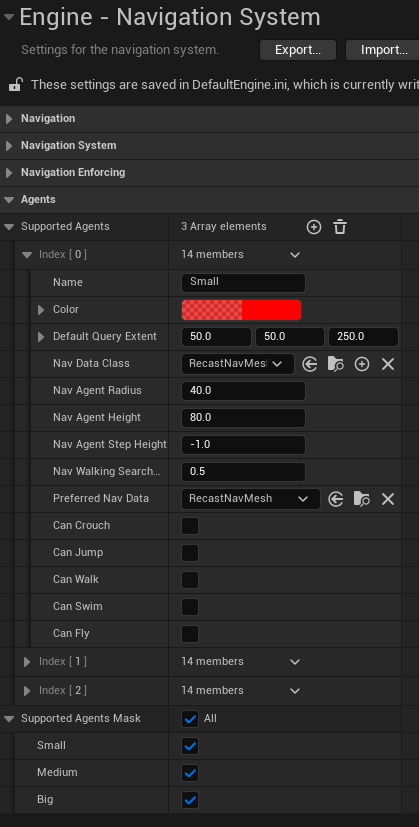Click the Export... button
The width and height of the screenshot is (419, 827).
(298, 50)
